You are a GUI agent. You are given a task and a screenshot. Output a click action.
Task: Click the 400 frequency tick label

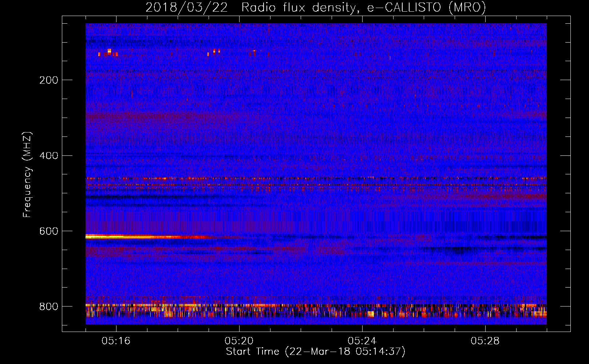pos(49,156)
